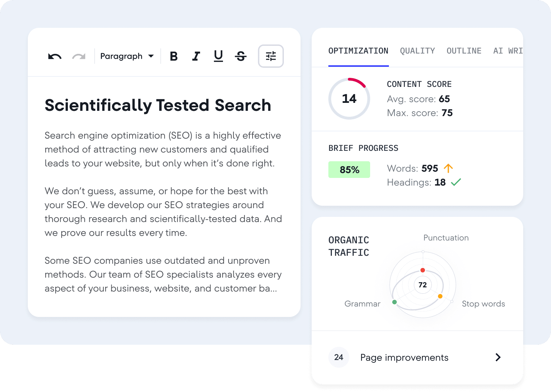Click the 'Max. score: 75' text
Screen dimensions: 551x392
point(420,113)
